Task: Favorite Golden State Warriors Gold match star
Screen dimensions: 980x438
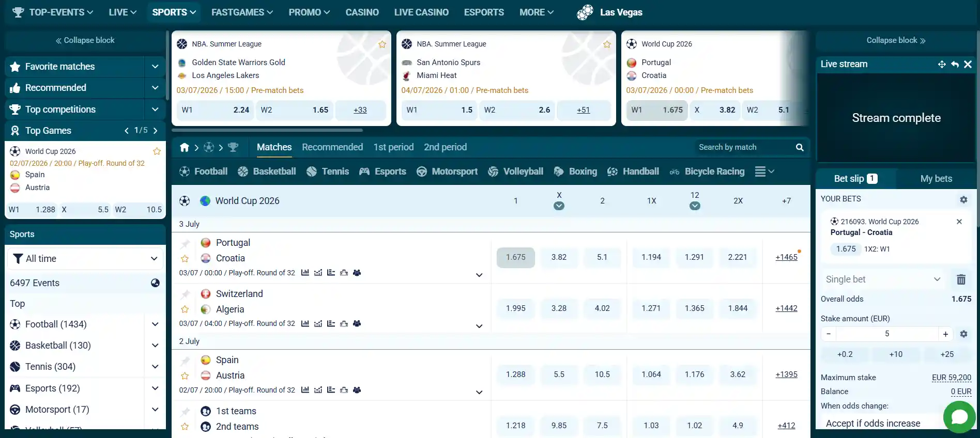Action: coord(382,44)
